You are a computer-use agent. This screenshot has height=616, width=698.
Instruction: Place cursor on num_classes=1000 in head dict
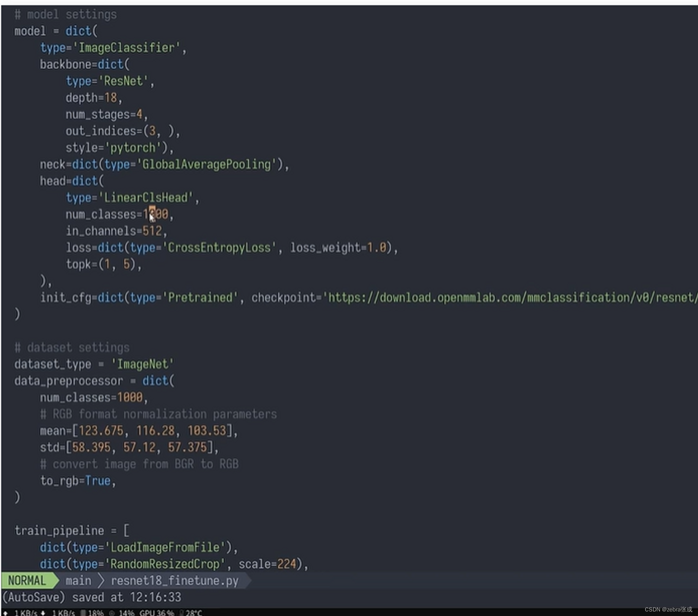155,214
